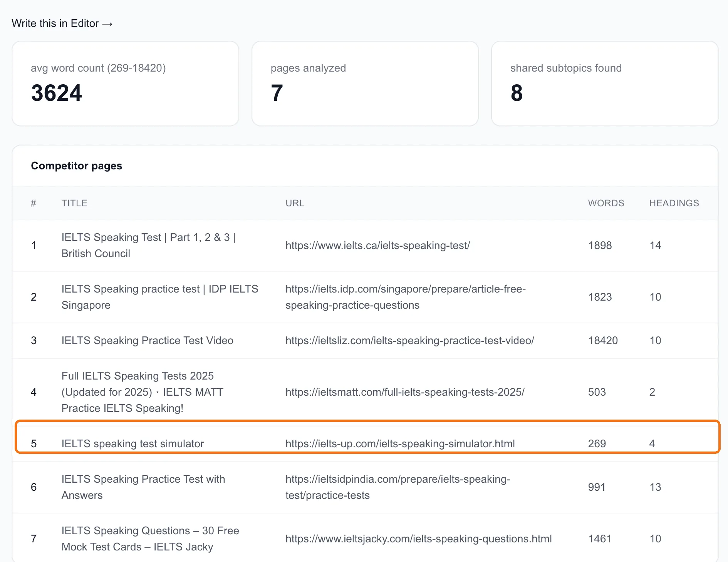Click the word count 18420 cell
Viewport: 728px width, 562px height.
(603, 341)
